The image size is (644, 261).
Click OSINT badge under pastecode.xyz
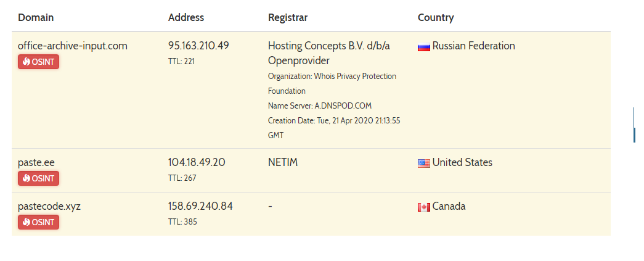pyautogui.click(x=38, y=222)
